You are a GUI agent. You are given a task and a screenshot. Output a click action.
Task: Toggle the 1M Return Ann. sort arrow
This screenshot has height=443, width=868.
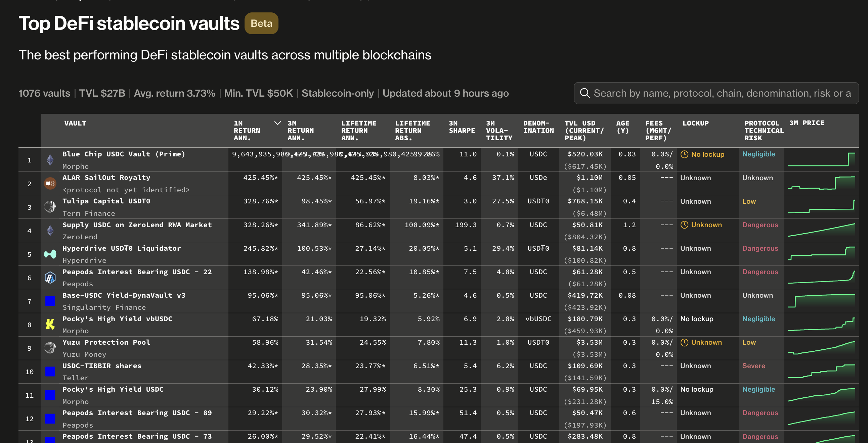(277, 123)
